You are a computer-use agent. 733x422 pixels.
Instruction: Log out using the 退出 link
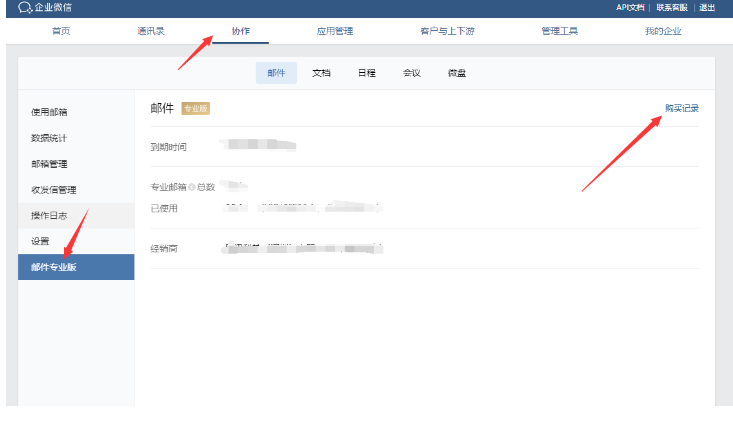707,8
